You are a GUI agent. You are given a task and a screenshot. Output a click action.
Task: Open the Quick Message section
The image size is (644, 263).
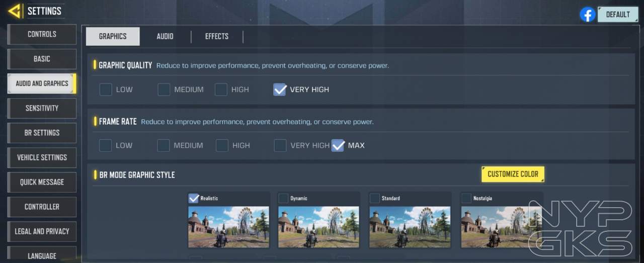coord(42,182)
